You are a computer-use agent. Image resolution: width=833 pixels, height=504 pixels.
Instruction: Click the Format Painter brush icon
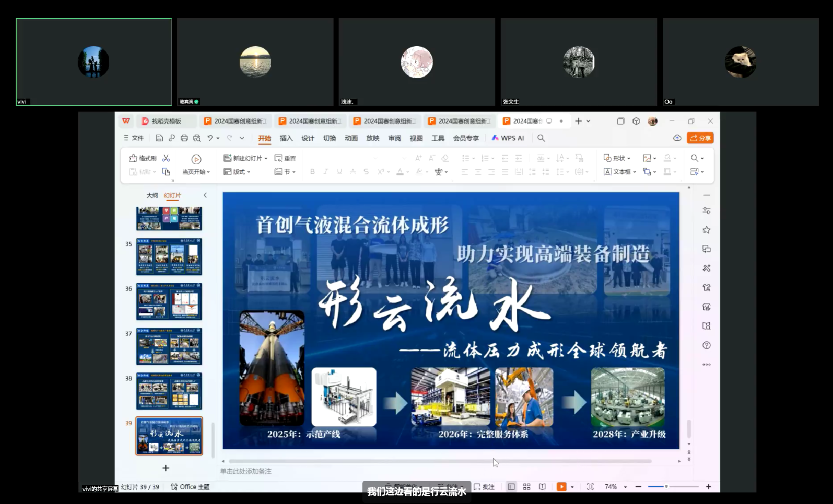coord(133,158)
